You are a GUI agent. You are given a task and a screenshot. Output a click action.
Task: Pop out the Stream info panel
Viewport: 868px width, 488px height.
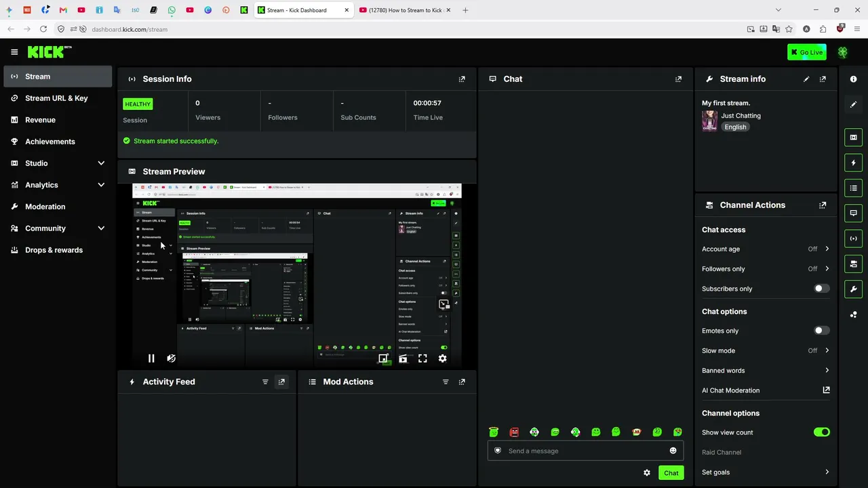pos(823,79)
